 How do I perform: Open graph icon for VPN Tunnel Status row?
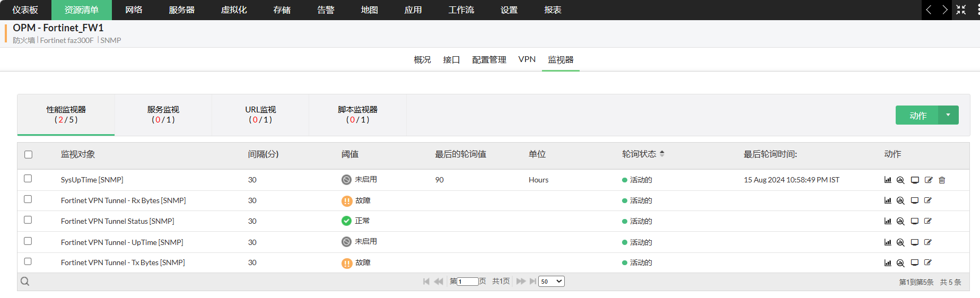888,221
